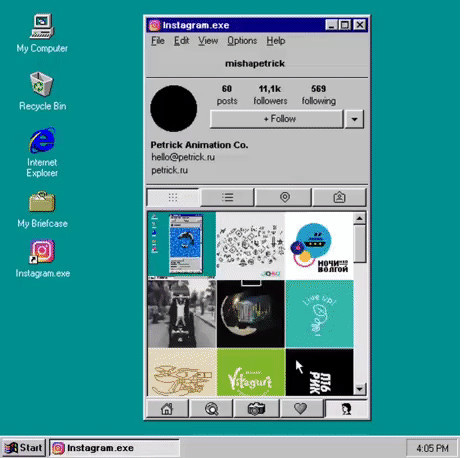Expand dropdown arrow next to Follow
Viewport: 470px width, 458px height.
pos(354,119)
